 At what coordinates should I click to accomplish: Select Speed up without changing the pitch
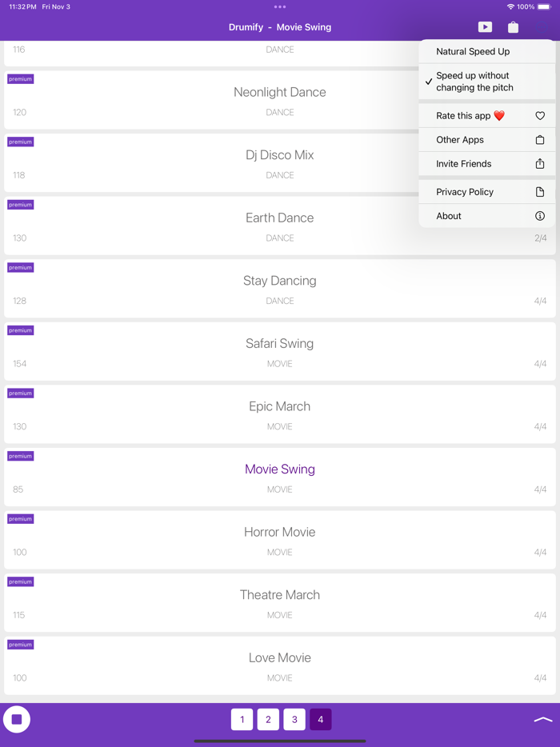[x=486, y=82]
